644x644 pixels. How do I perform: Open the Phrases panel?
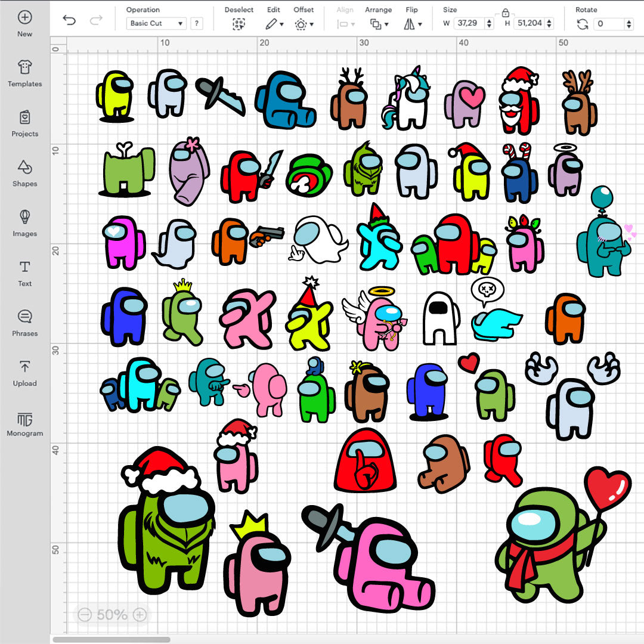[x=24, y=323]
